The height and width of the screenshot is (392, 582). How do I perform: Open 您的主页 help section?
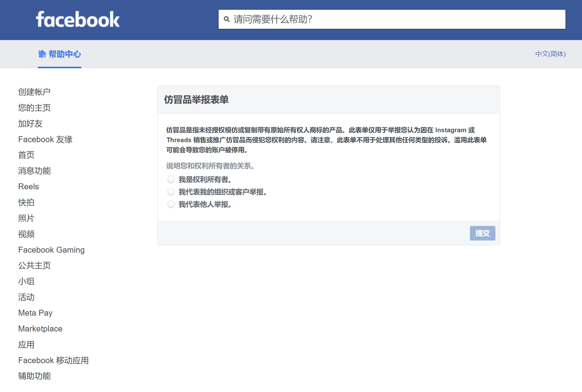pyautogui.click(x=34, y=108)
